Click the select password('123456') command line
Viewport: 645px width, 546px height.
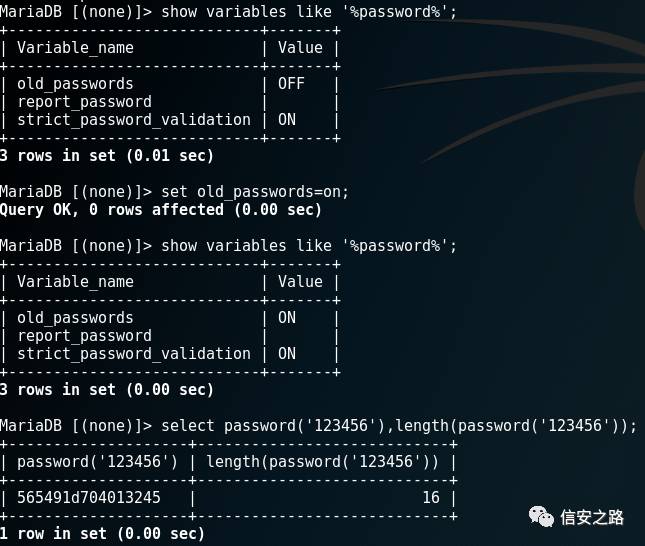coord(399,425)
